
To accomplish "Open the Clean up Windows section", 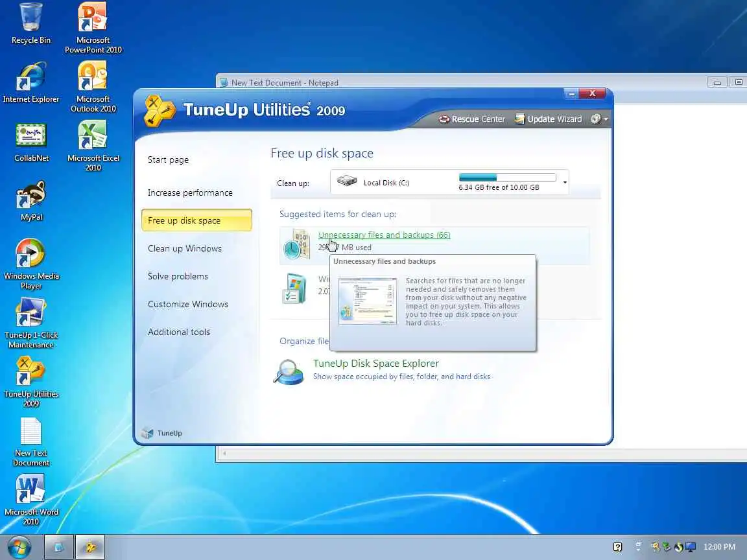I will click(x=184, y=248).
